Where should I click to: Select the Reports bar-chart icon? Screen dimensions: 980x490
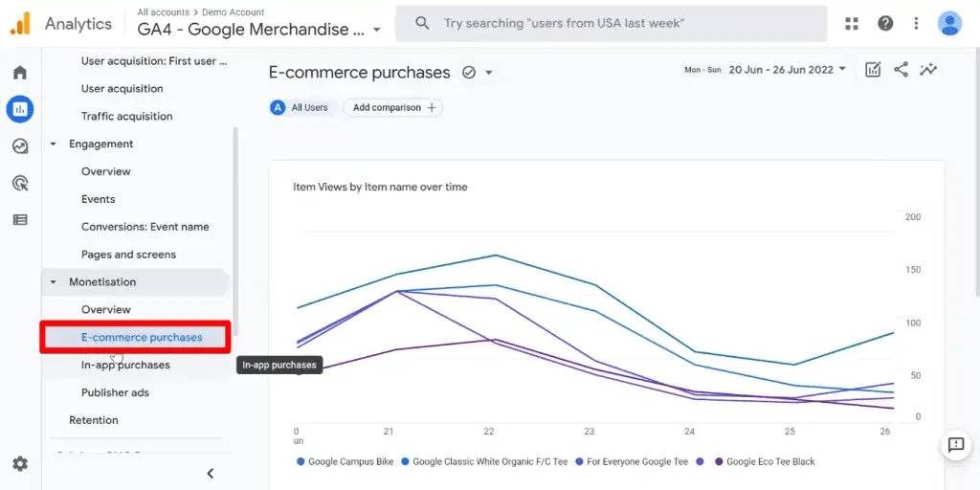[20, 109]
